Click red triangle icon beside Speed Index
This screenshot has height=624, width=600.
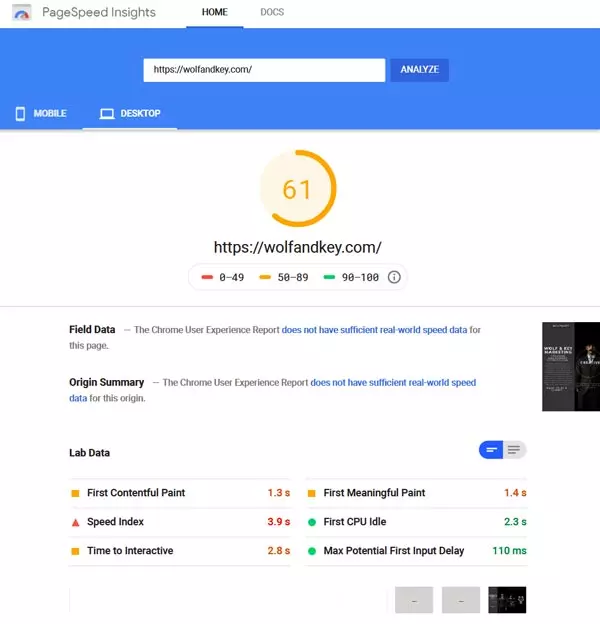coord(75,523)
